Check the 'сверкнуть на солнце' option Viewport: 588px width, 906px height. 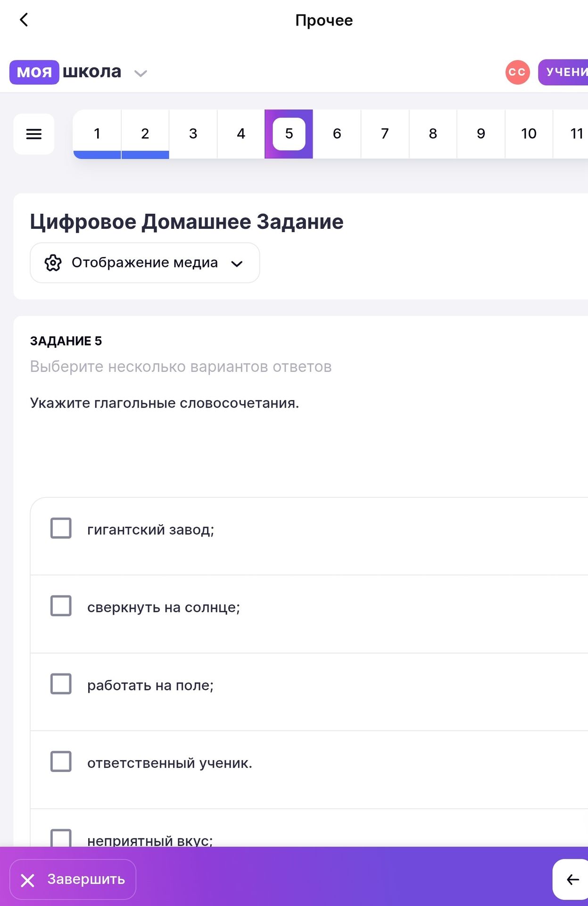pos(61,606)
